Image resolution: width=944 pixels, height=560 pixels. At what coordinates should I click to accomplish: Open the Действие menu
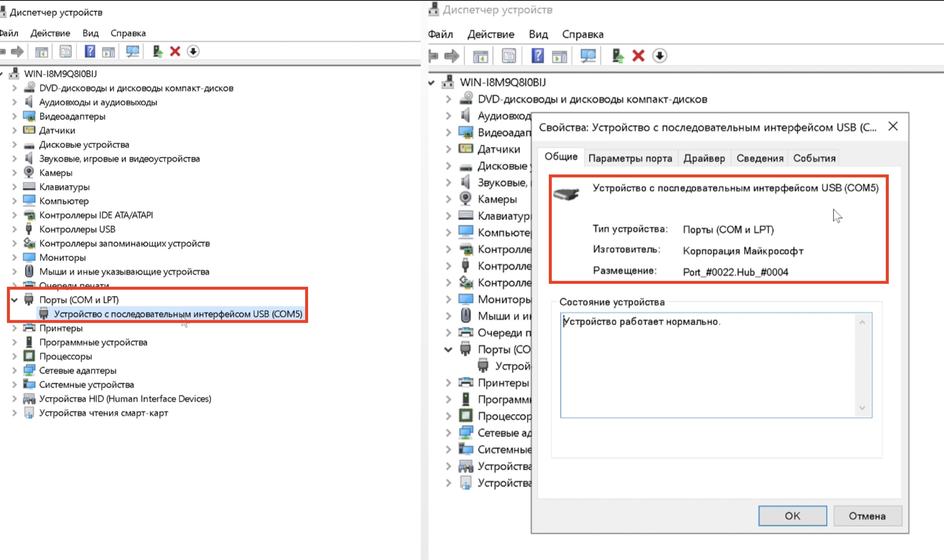pos(50,33)
